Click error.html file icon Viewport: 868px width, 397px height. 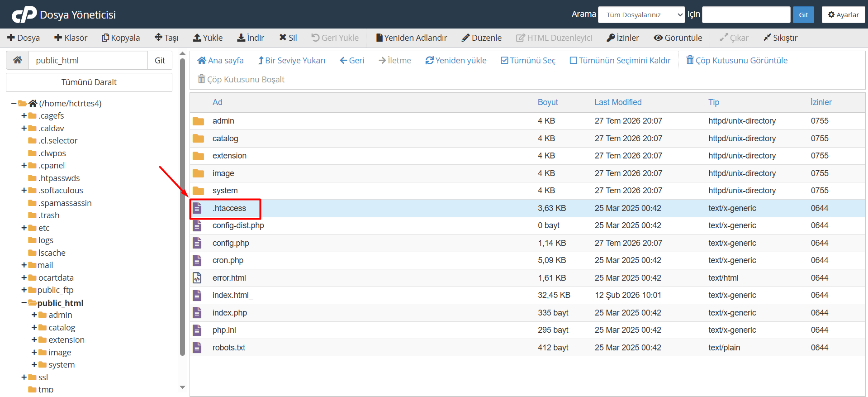(197, 278)
